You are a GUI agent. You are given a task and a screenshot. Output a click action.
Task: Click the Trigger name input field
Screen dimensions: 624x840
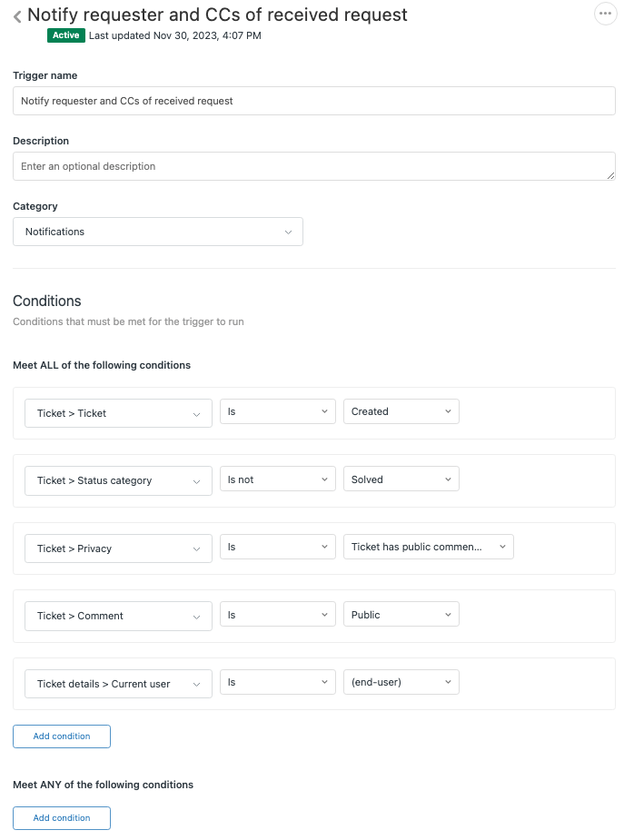point(313,100)
